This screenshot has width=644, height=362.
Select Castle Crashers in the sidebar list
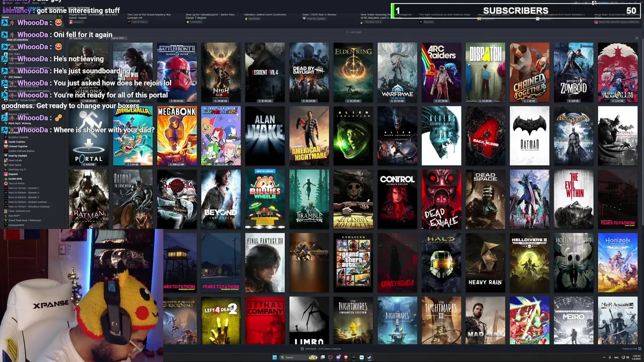click(x=17, y=142)
